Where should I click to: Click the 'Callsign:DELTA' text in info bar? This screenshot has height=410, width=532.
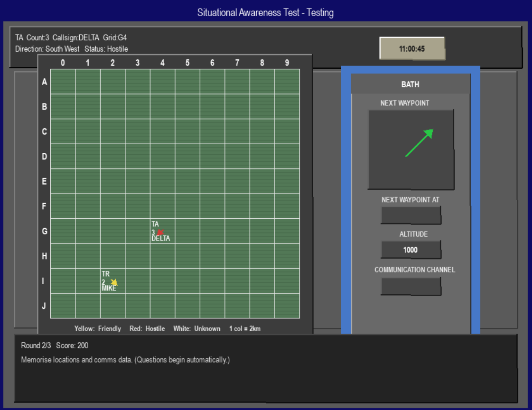(x=75, y=37)
